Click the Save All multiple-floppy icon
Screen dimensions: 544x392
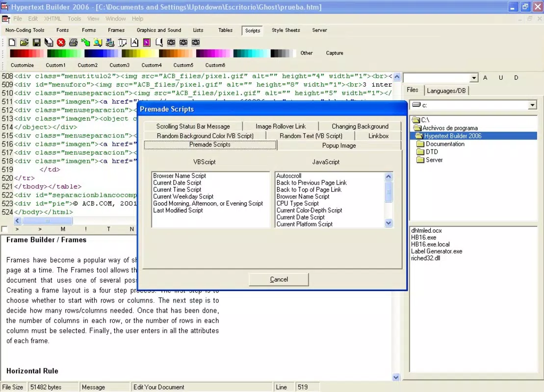[x=49, y=42]
